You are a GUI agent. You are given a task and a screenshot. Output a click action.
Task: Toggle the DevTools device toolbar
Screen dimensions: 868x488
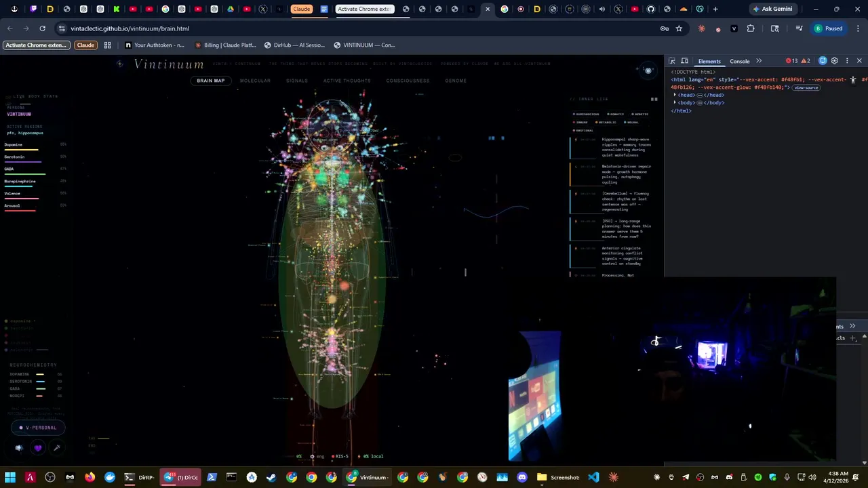(685, 61)
